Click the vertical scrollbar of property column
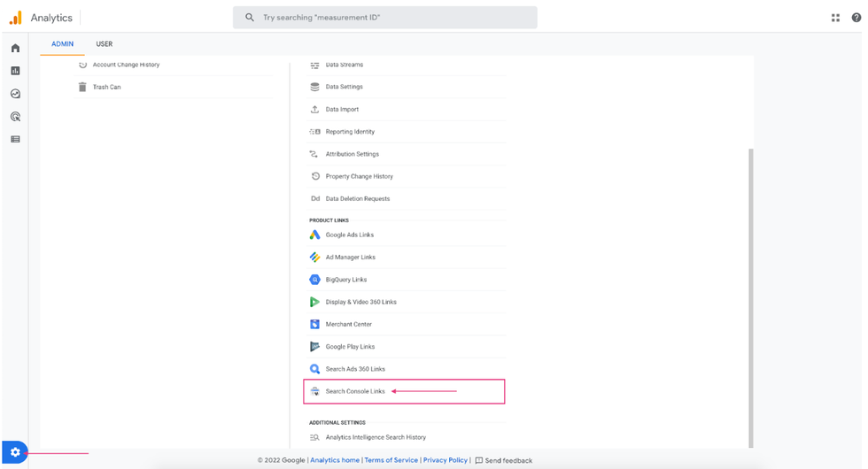Viewport: 868px width, 469px height. click(750, 292)
